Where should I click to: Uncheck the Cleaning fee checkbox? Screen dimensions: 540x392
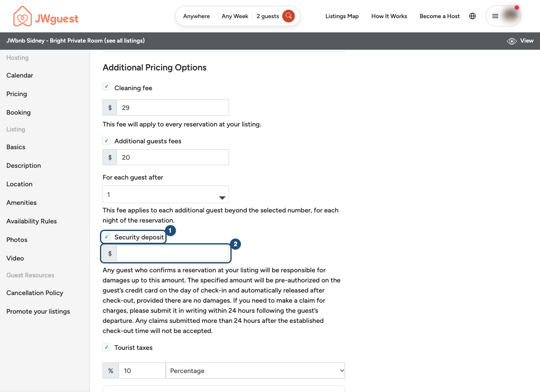click(106, 86)
